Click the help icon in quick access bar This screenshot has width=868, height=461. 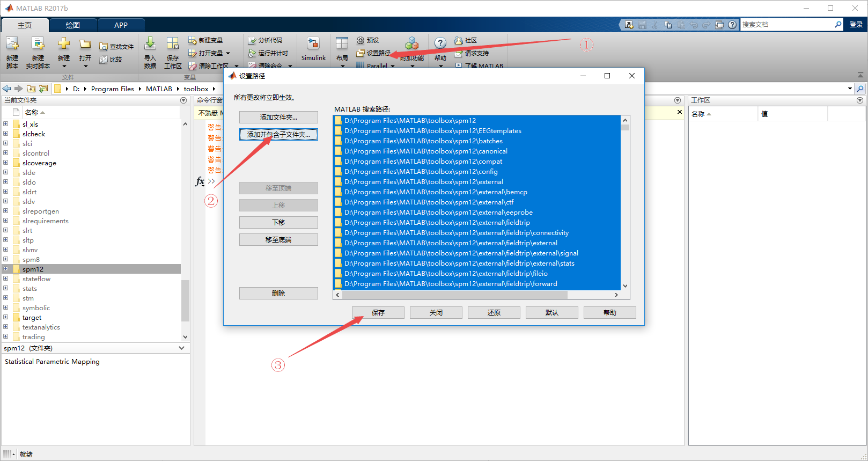(732, 25)
